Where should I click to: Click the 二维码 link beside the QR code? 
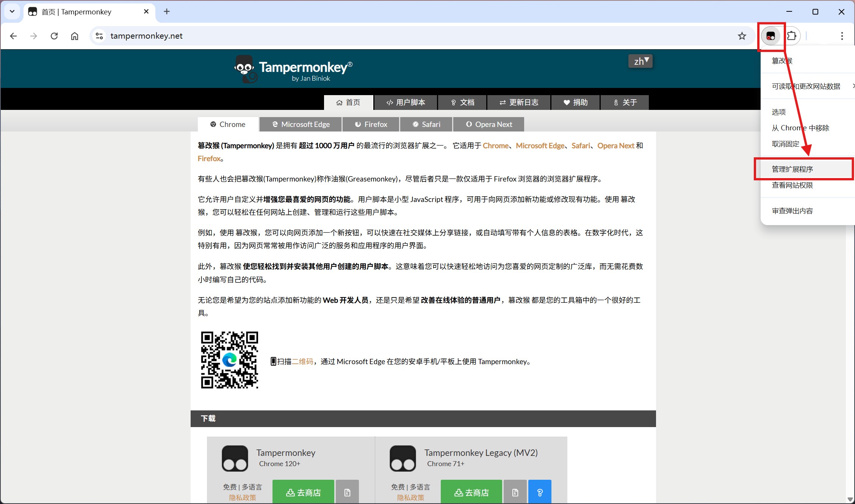click(302, 362)
